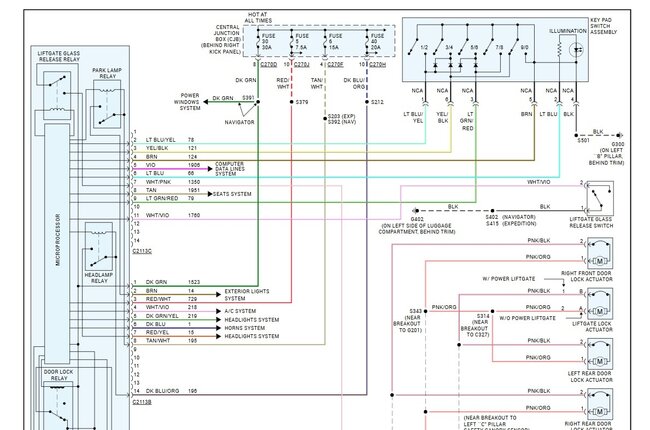Click wire row 'LT BLU/YEL 78'
Viewport: 650px width, 430px height.
pos(170,140)
